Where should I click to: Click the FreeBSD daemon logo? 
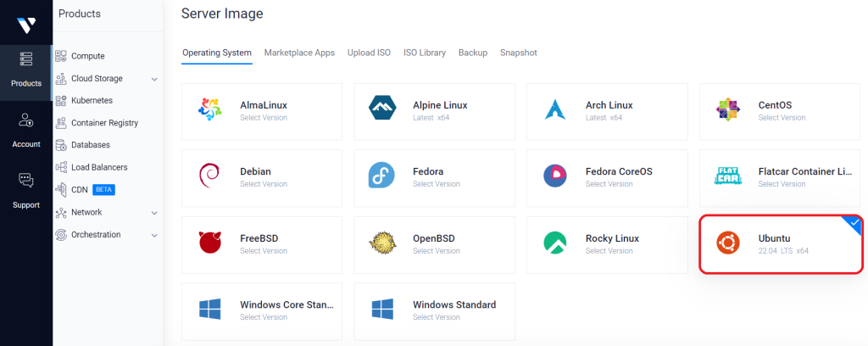click(210, 243)
